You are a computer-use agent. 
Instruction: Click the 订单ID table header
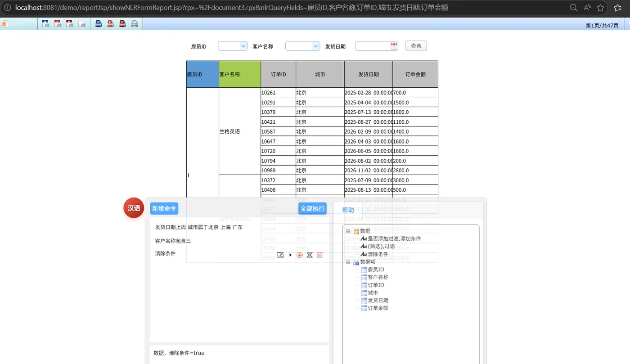(x=279, y=74)
